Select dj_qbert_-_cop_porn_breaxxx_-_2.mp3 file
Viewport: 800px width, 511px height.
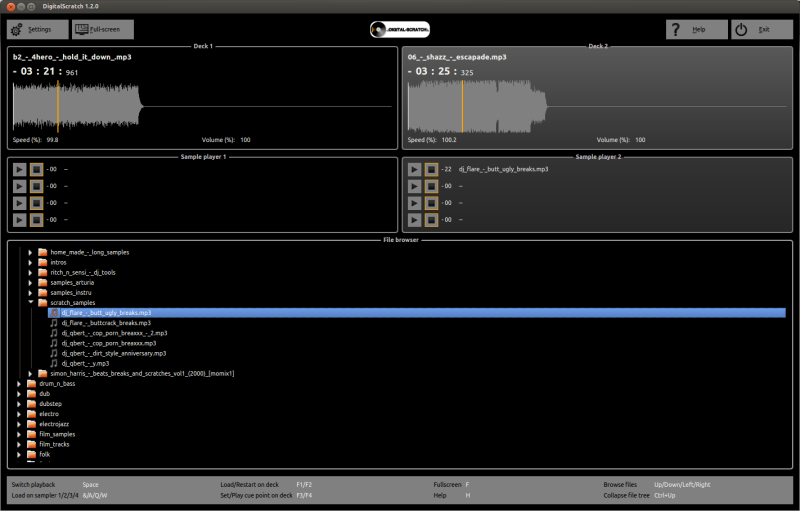(114, 333)
